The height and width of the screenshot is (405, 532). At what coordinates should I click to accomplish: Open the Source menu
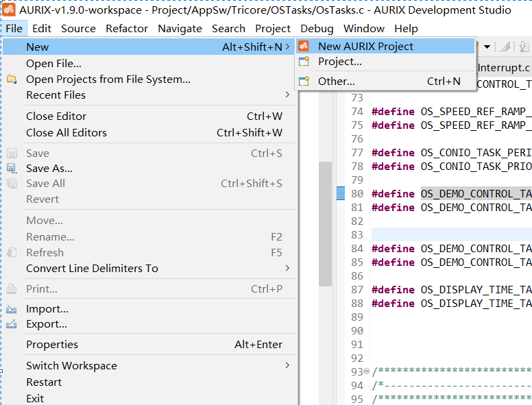pyautogui.click(x=78, y=29)
